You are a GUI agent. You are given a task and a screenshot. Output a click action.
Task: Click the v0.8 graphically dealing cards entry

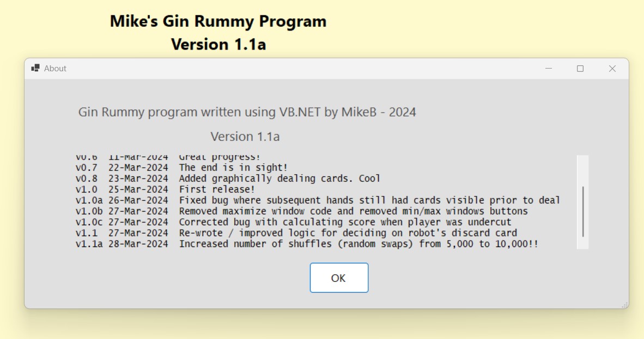280,178
